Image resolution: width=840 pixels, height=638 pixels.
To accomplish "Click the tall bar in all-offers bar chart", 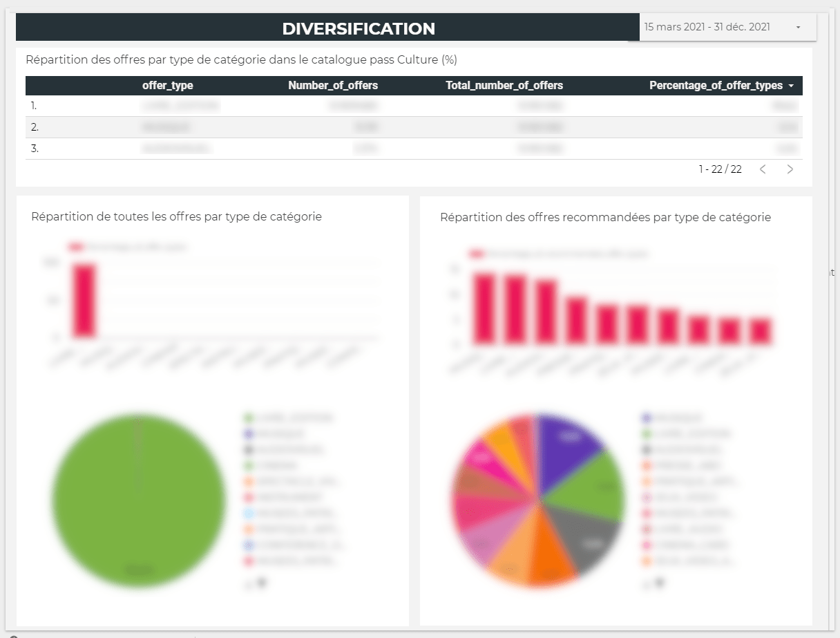I will click(84, 301).
